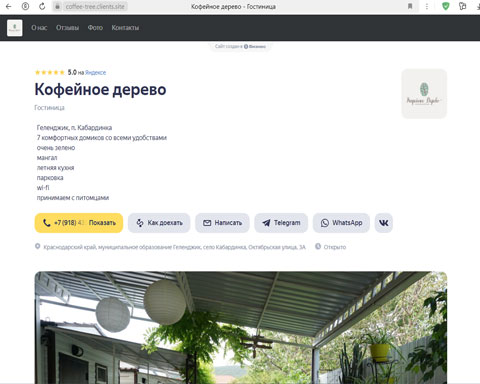Click the lock icon in address bar
The height and width of the screenshot is (384, 480).
point(57,6)
